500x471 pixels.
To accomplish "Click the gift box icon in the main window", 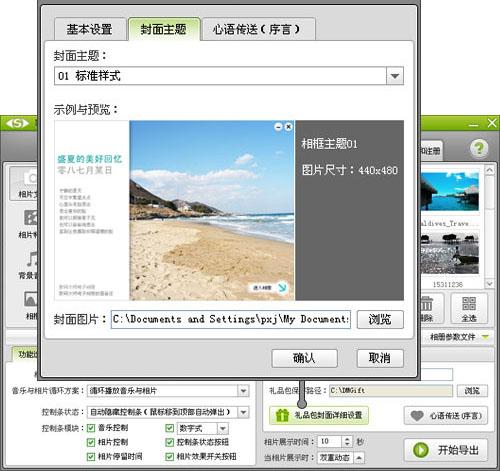I will (282, 416).
